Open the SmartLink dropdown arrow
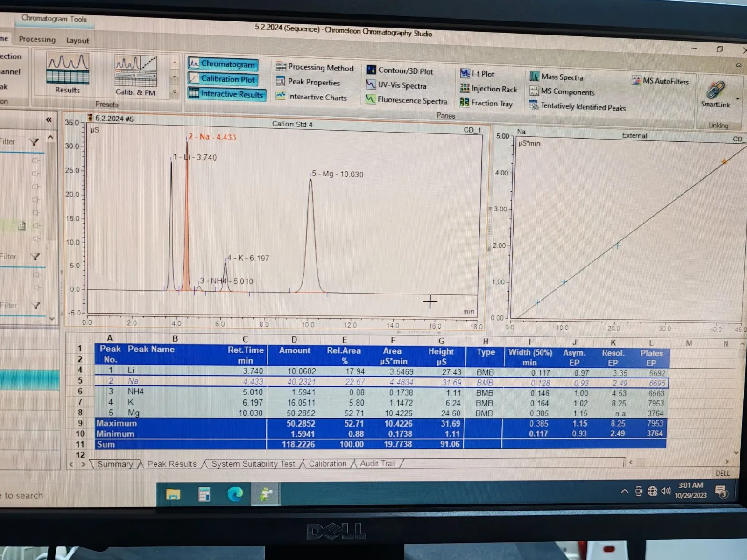Image resolution: width=747 pixels, height=560 pixels. 738,99
